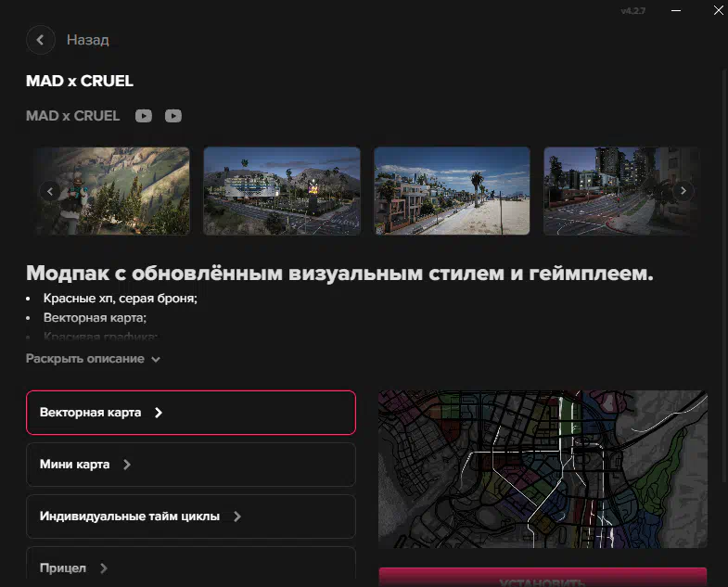Open the night building screenshot thumbnail
The image size is (728, 587).
(x=282, y=191)
